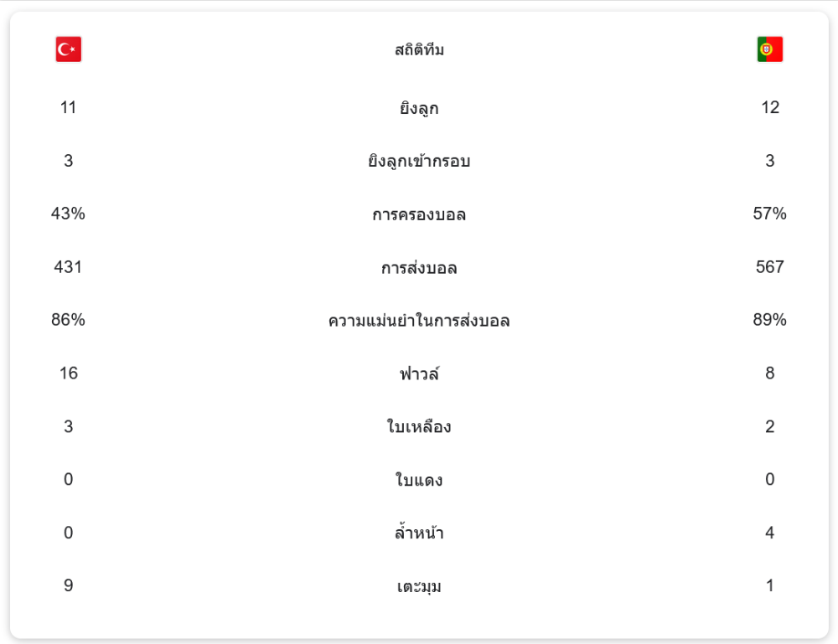Click Turkey's 43% possession value
Viewport: 838px width, 644px height.
pyautogui.click(x=68, y=214)
